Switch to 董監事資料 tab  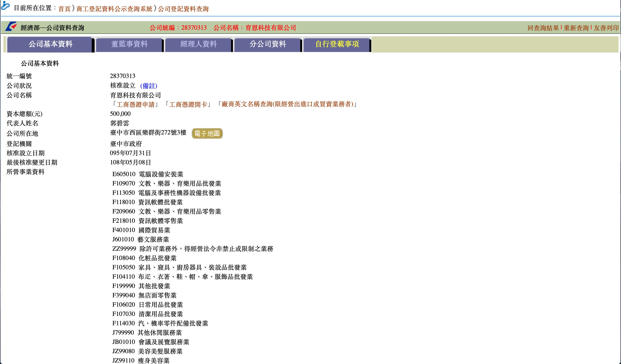129,44
